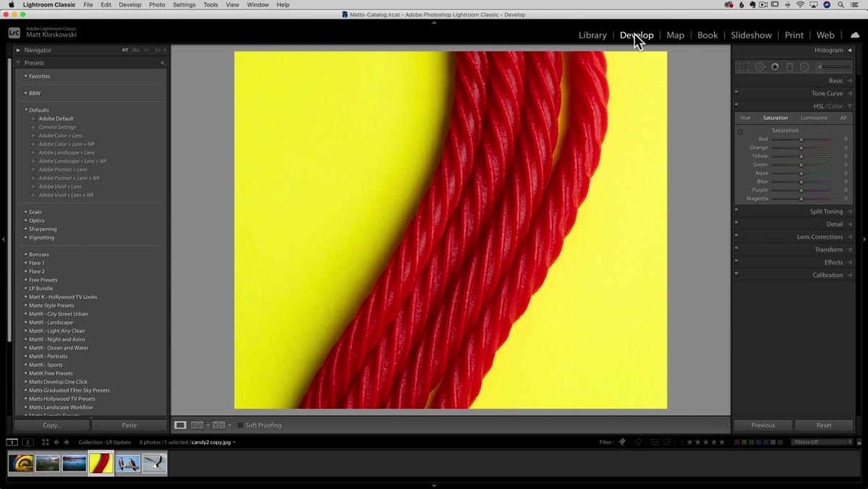Click the Before/After R|A view icon
Viewport: 868px width, 489px height.
[x=197, y=425]
